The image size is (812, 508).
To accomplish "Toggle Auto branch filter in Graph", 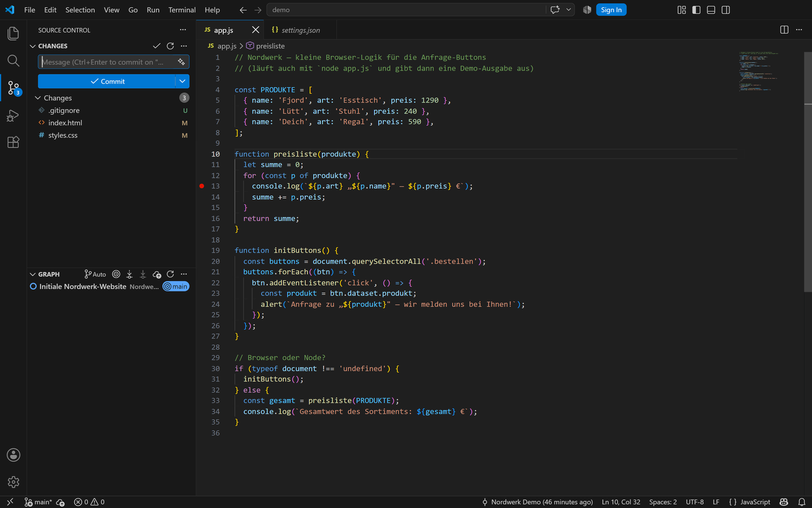I will (x=95, y=274).
